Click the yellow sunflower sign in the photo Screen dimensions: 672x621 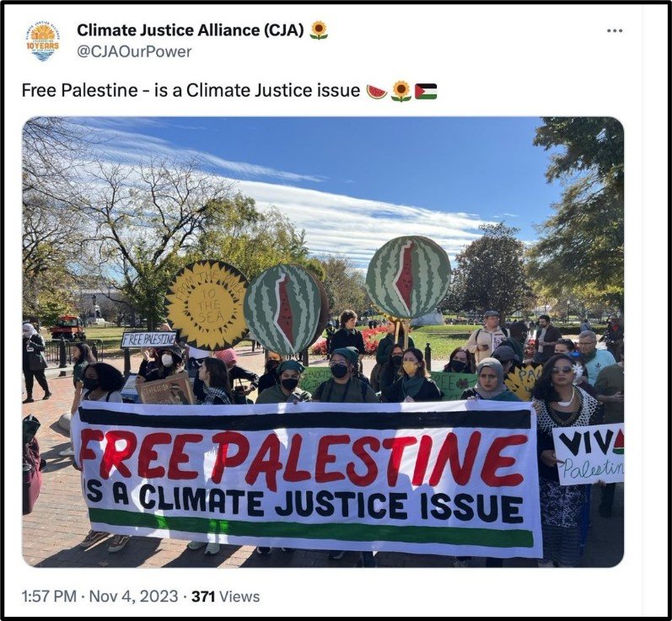click(x=207, y=305)
